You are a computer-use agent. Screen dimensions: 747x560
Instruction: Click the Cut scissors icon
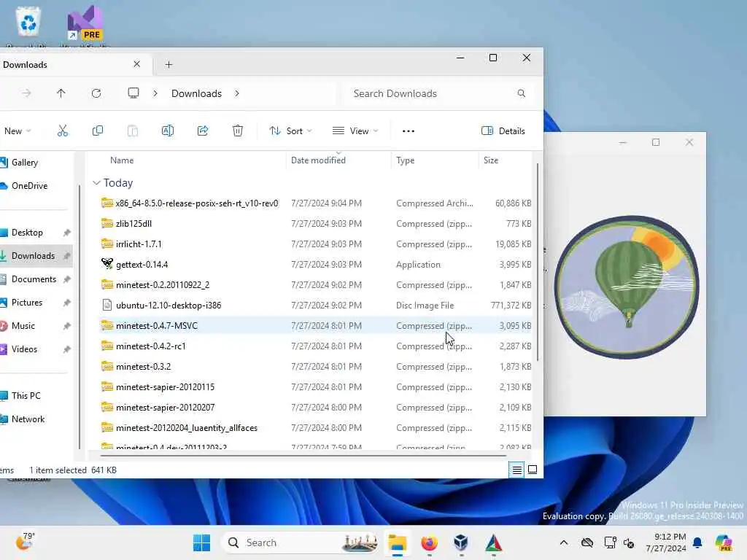[x=63, y=131]
